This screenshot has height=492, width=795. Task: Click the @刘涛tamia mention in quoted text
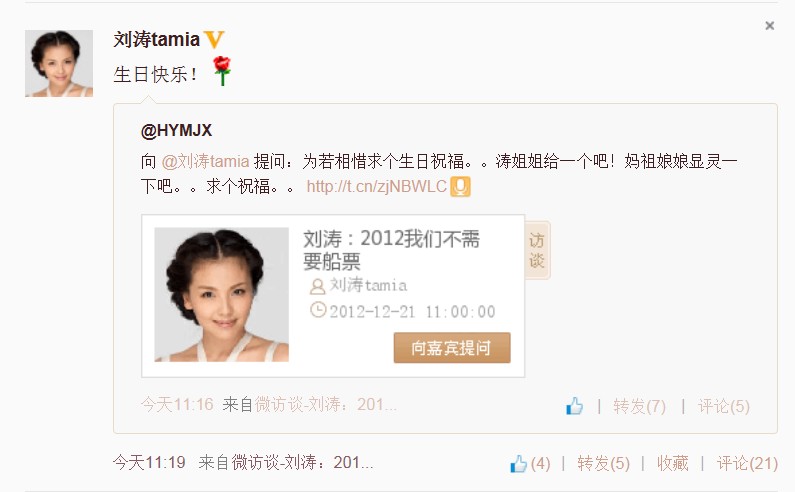click(205, 161)
